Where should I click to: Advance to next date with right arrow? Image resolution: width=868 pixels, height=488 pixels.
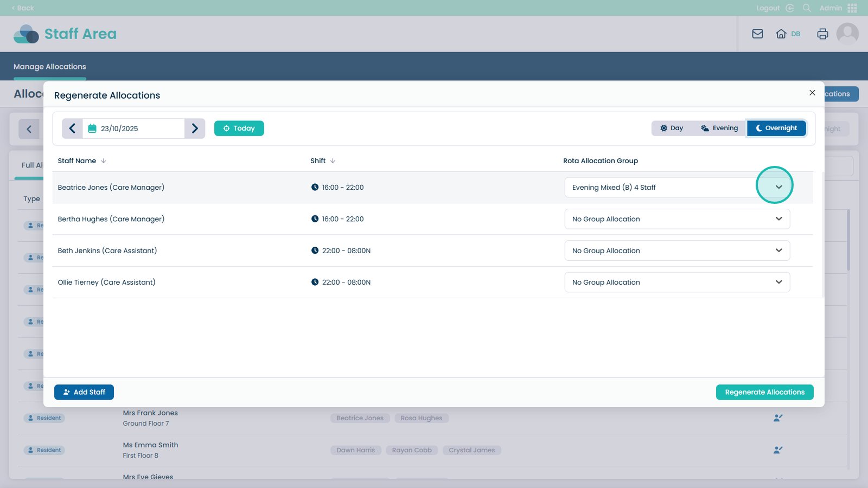[x=195, y=129]
